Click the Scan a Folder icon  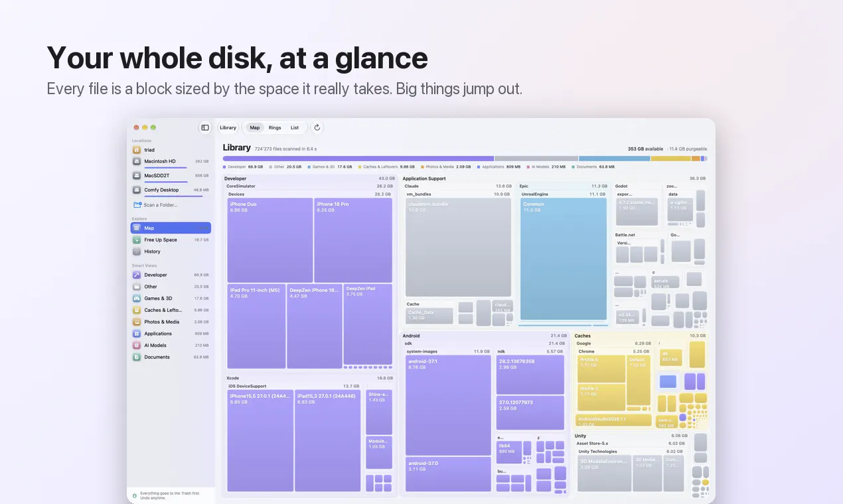[137, 205]
